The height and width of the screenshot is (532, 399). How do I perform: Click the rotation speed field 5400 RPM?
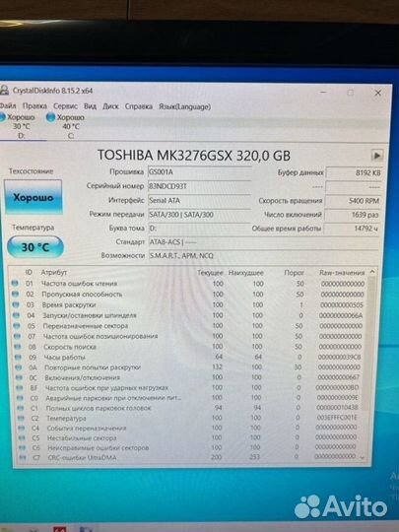tap(353, 201)
